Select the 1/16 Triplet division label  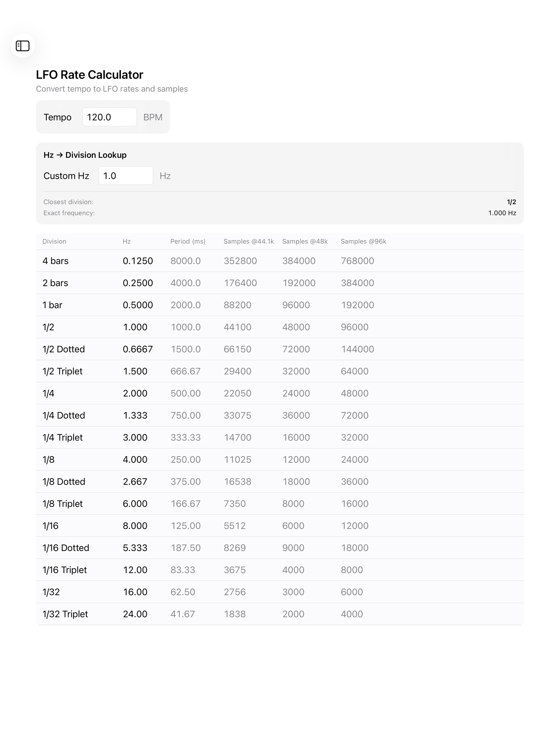[65, 570]
